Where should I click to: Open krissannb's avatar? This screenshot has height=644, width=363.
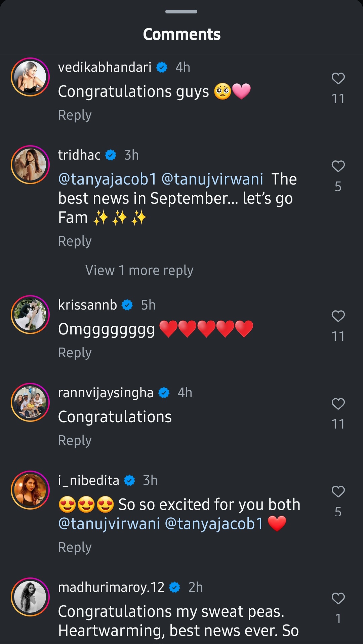30,315
